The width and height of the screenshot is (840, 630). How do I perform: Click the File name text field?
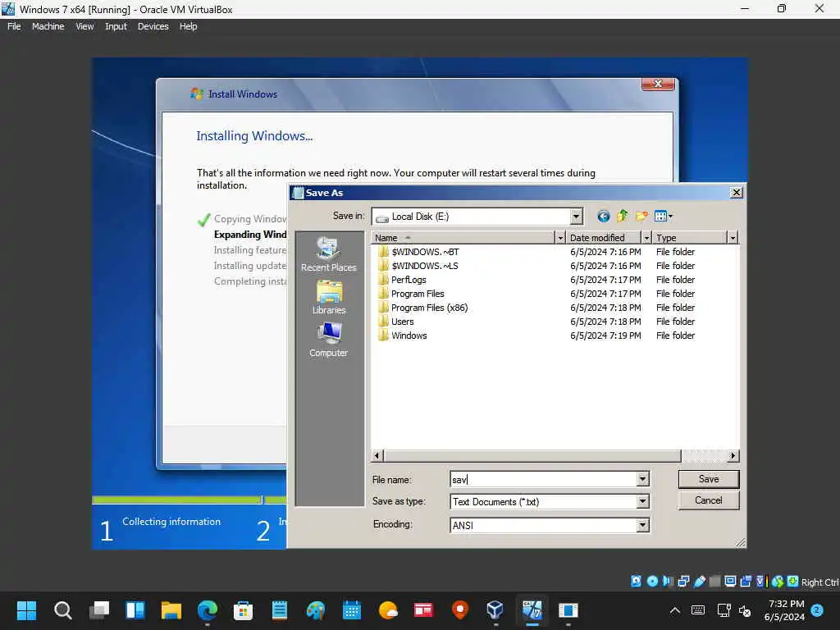543,479
